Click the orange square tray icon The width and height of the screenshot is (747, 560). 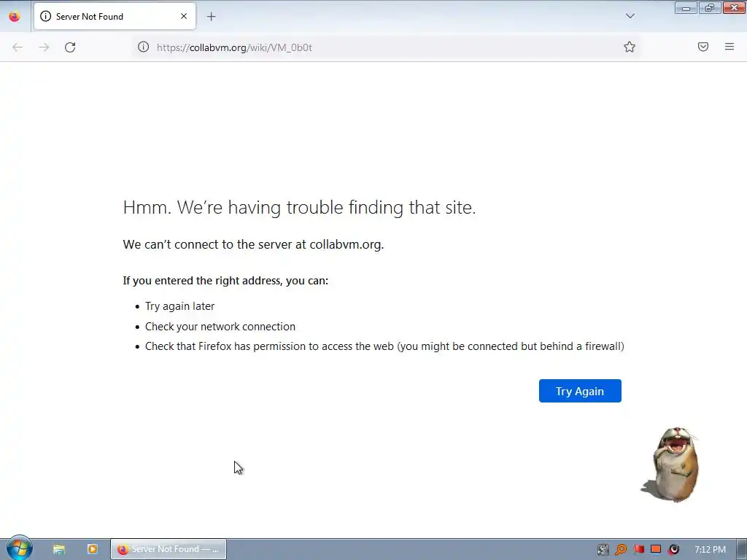point(656,549)
